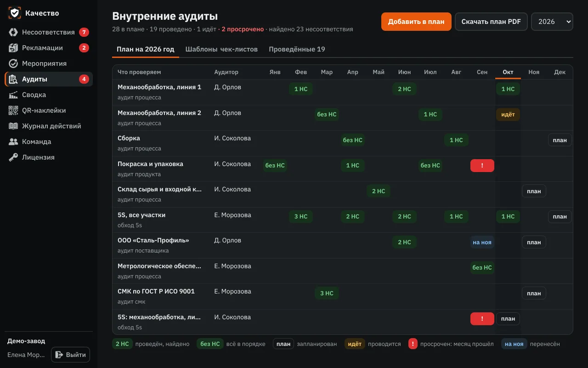Click the row title СМК по ГОСТ Р ИСО 9001
Screen dimensions: 588x368
coord(156,292)
